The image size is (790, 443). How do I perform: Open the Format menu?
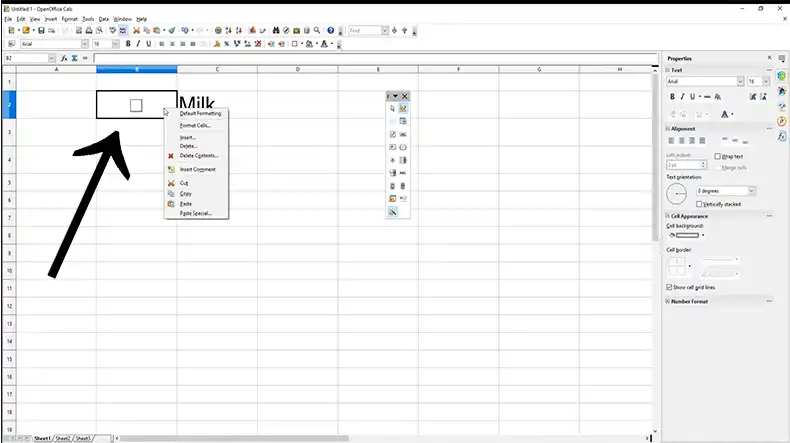pyautogui.click(x=70, y=19)
